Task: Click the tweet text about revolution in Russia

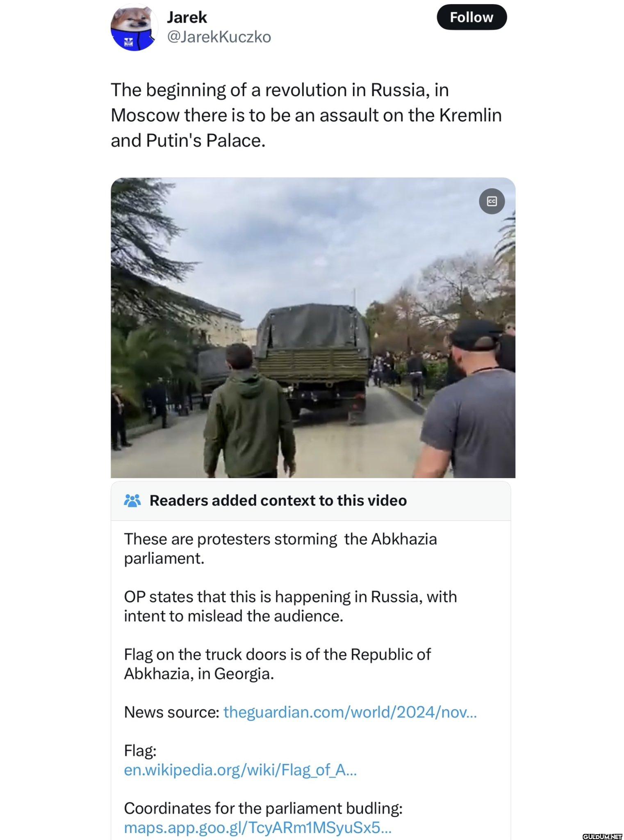Action: pyautogui.click(x=306, y=115)
